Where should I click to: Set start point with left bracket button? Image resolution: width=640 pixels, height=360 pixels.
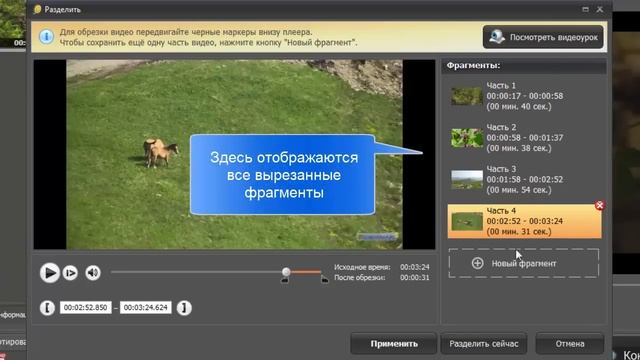click(x=47, y=308)
